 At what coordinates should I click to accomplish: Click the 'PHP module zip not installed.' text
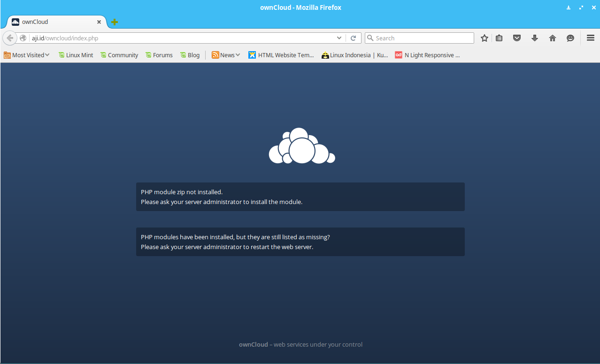[182, 192]
